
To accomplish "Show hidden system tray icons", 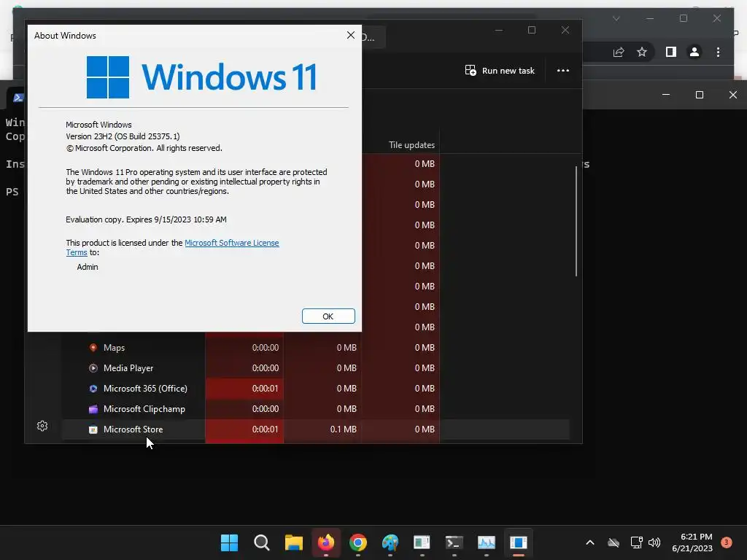I will pos(589,542).
